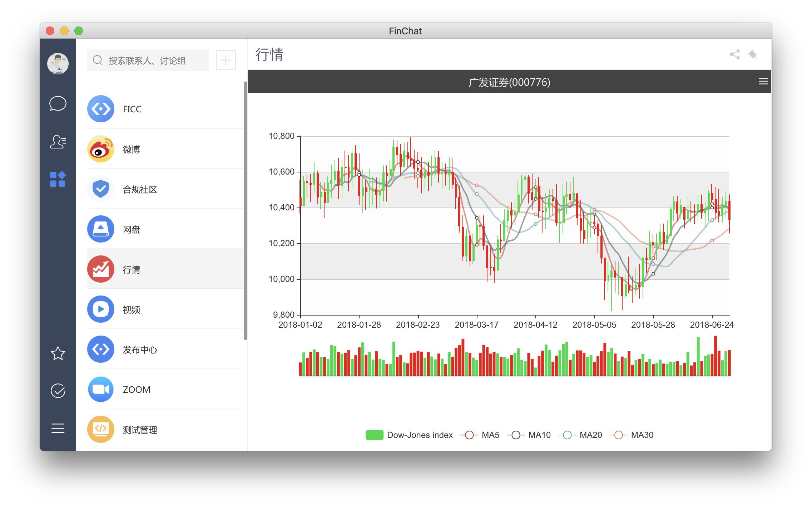Expand the bottom sidebar hamburger menu
Viewport: 812px width, 508px height.
click(58, 428)
